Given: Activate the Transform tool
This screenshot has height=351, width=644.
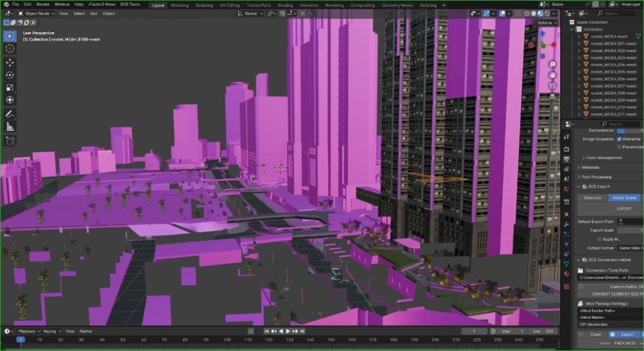Looking at the screenshot, I should 10,100.
